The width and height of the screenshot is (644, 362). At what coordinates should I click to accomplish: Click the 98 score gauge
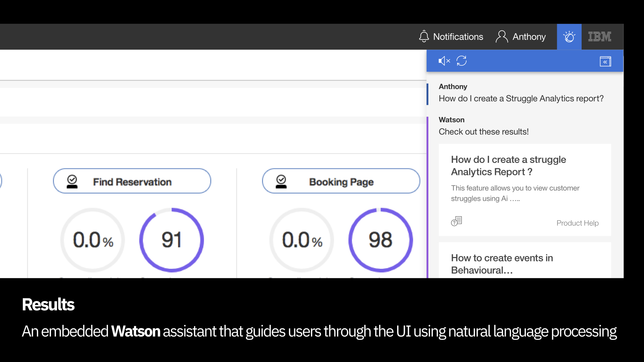(x=380, y=240)
